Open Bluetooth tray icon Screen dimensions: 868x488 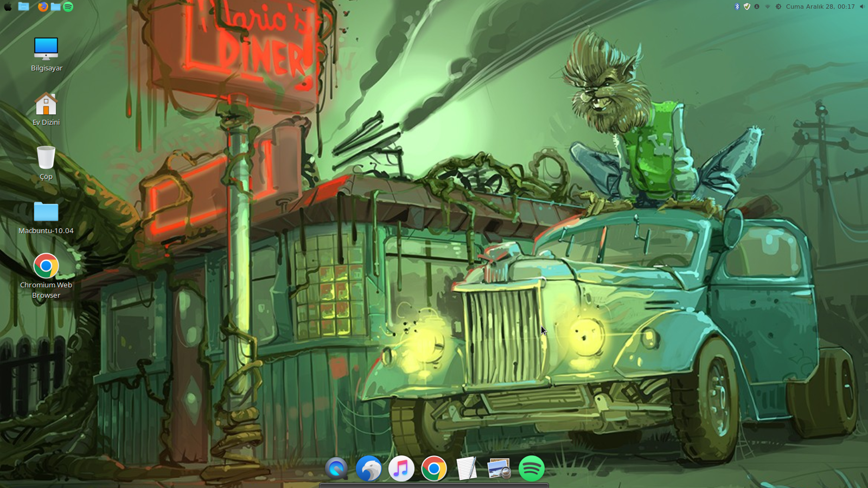pyautogui.click(x=737, y=7)
